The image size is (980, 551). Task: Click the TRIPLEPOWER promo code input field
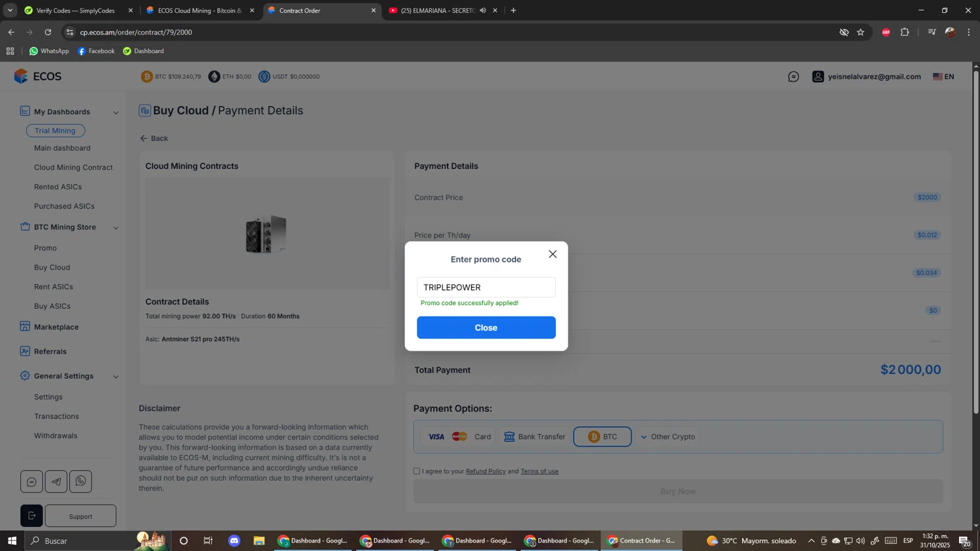coord(486,287)
